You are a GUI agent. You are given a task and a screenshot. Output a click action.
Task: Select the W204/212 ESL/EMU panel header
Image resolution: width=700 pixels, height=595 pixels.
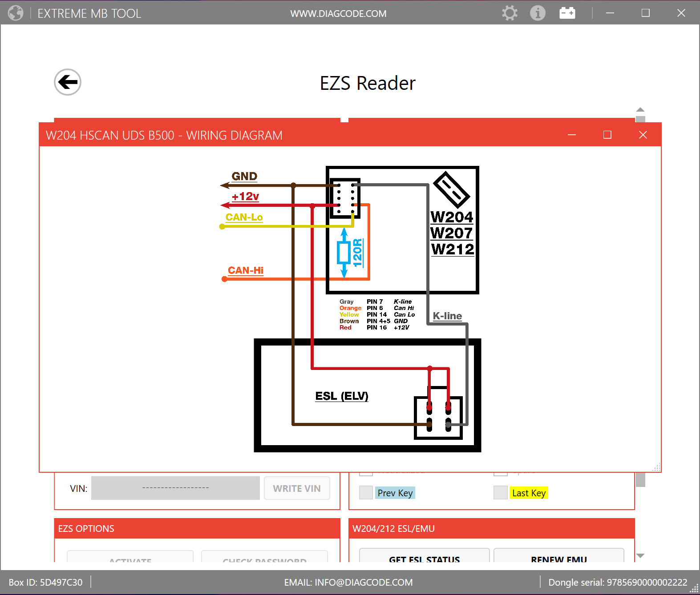[x=491, y=528]
